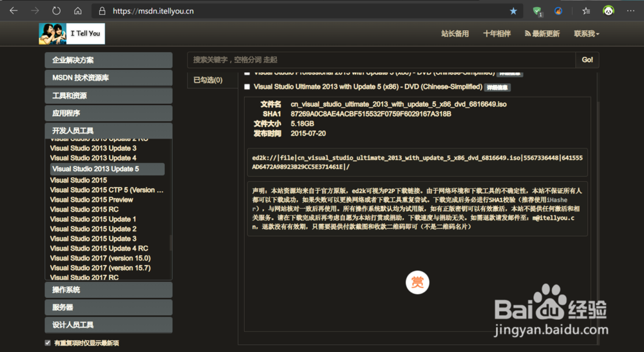Expand the 企业解决方案 category

tap(108, 60)
